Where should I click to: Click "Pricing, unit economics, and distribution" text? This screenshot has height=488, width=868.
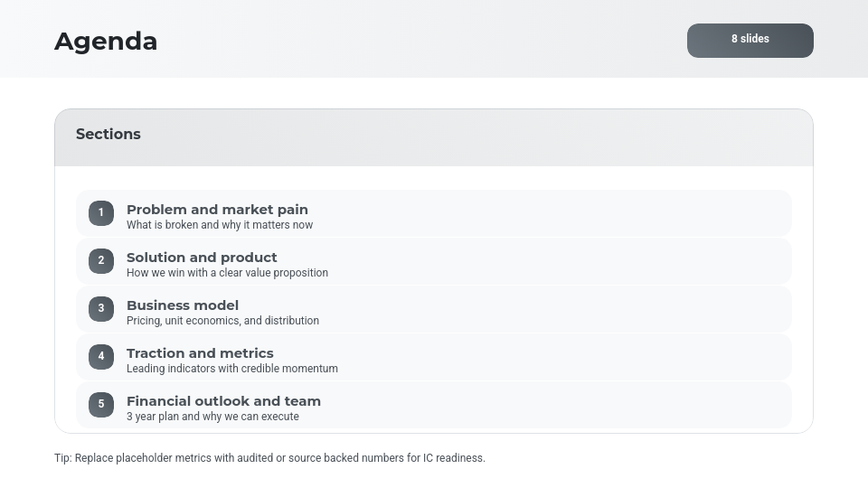222,321
